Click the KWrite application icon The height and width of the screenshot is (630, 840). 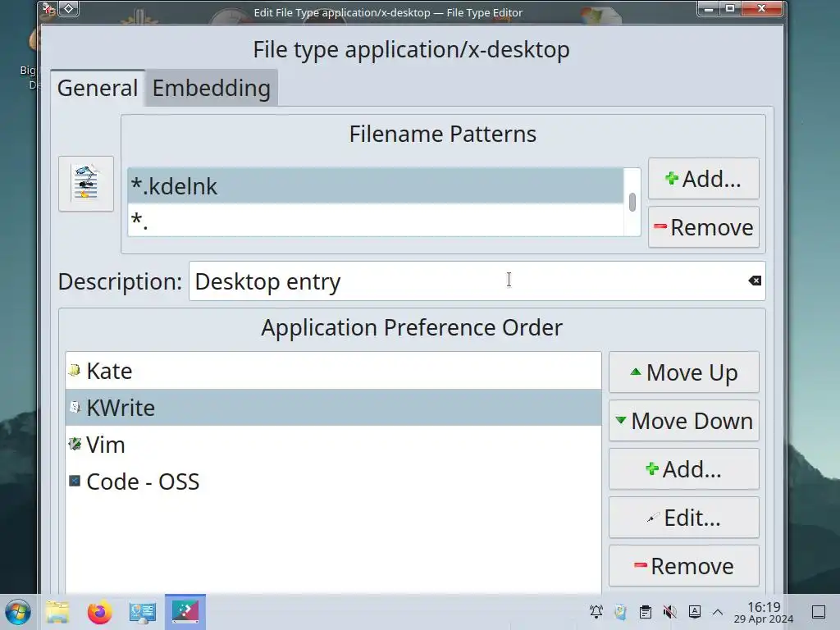(75, 407)
